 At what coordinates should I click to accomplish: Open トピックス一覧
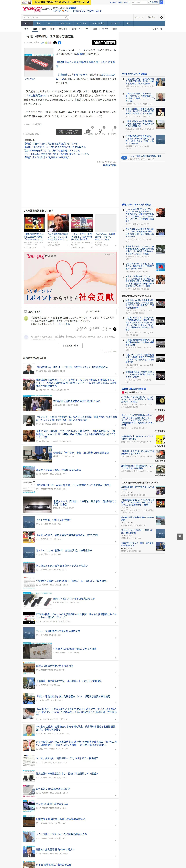tap(155, 29)
